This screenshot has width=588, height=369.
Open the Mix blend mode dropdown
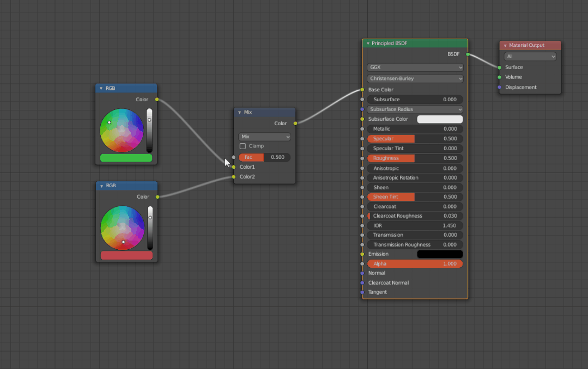[264, 137]
